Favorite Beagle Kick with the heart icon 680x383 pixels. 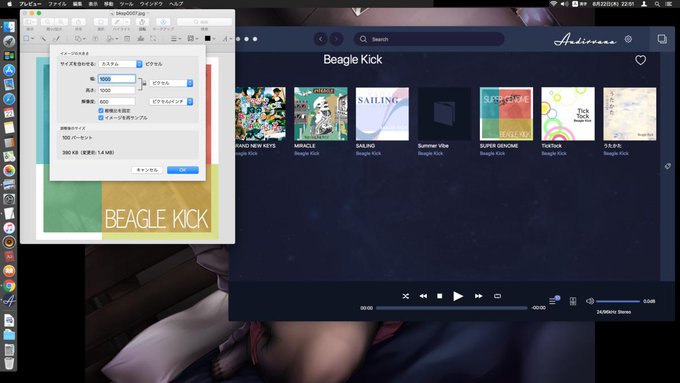point(641,60)
